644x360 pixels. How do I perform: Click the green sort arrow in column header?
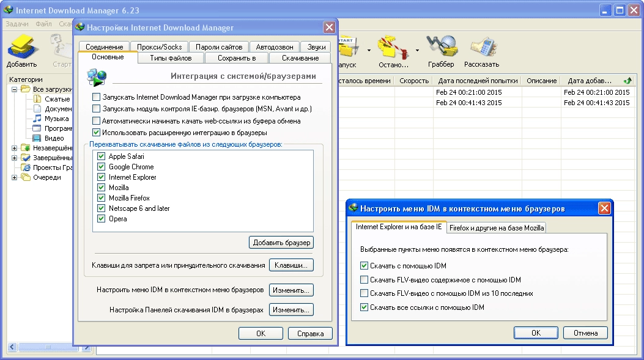click(x=627, y=81)
